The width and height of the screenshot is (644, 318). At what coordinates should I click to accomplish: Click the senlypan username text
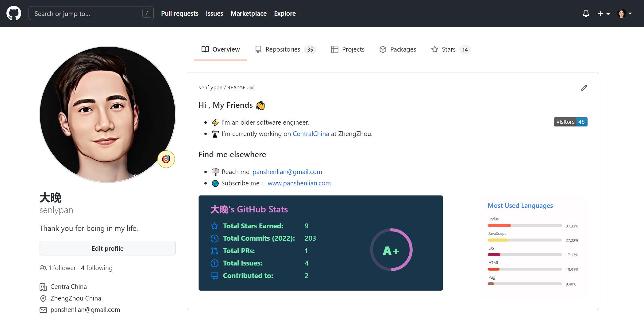tap(56, 210)
